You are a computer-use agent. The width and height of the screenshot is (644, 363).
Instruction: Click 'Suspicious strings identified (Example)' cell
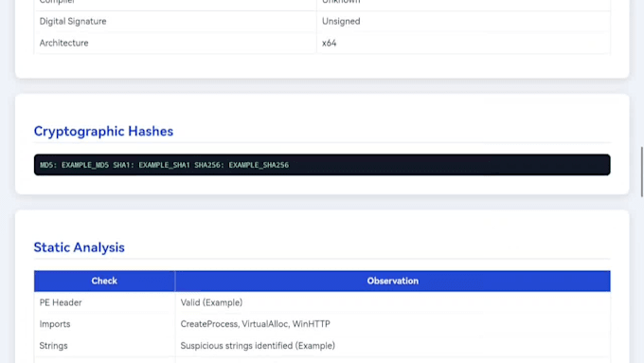pos(393,346)
